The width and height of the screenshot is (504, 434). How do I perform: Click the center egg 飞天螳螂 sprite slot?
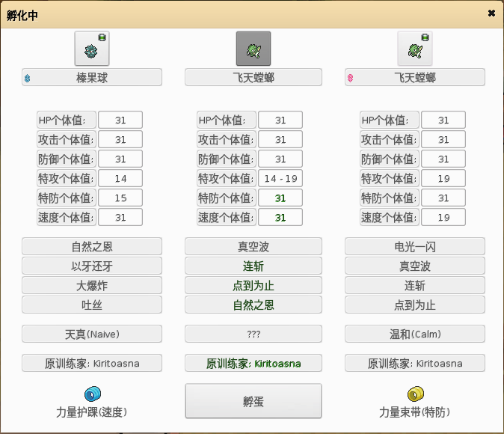point(253,49)
